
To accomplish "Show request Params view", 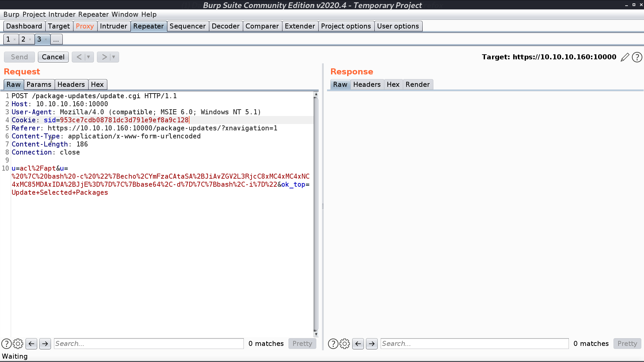I will coord(39,84).
